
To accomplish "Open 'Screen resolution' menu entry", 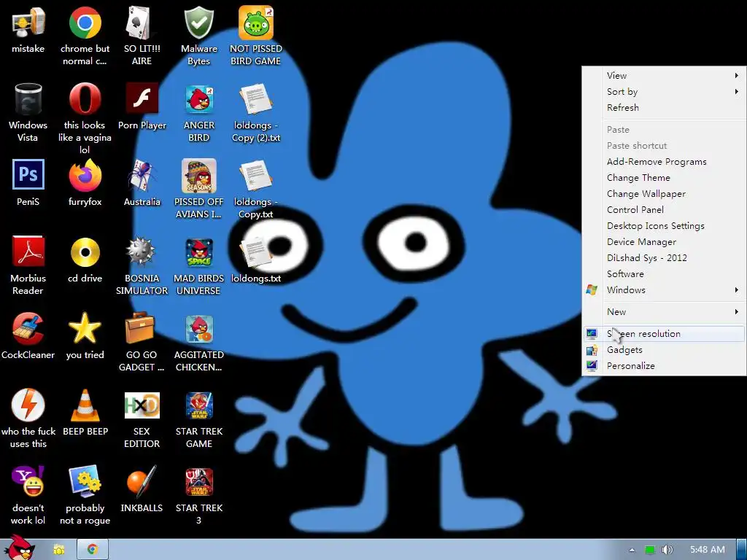I will tap(664, 334).
